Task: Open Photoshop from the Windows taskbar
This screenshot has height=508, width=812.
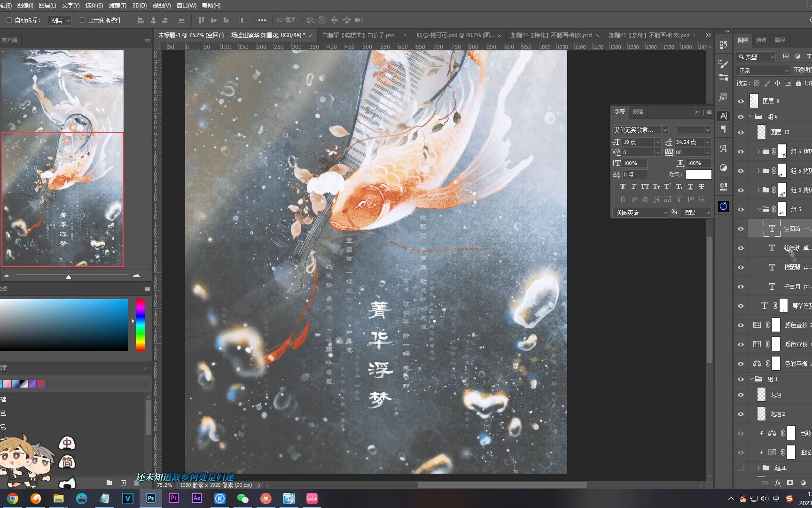Action: 151,498
